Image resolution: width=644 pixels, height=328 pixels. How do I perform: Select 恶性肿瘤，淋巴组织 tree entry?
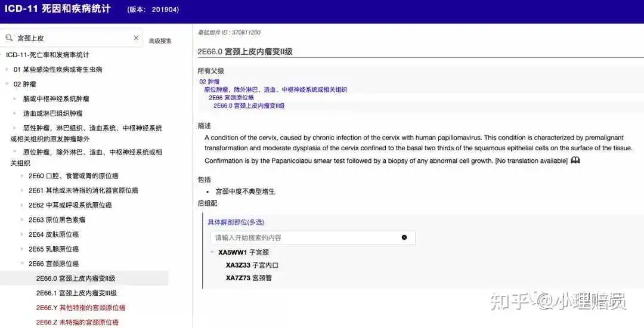[x=86, y=134]
